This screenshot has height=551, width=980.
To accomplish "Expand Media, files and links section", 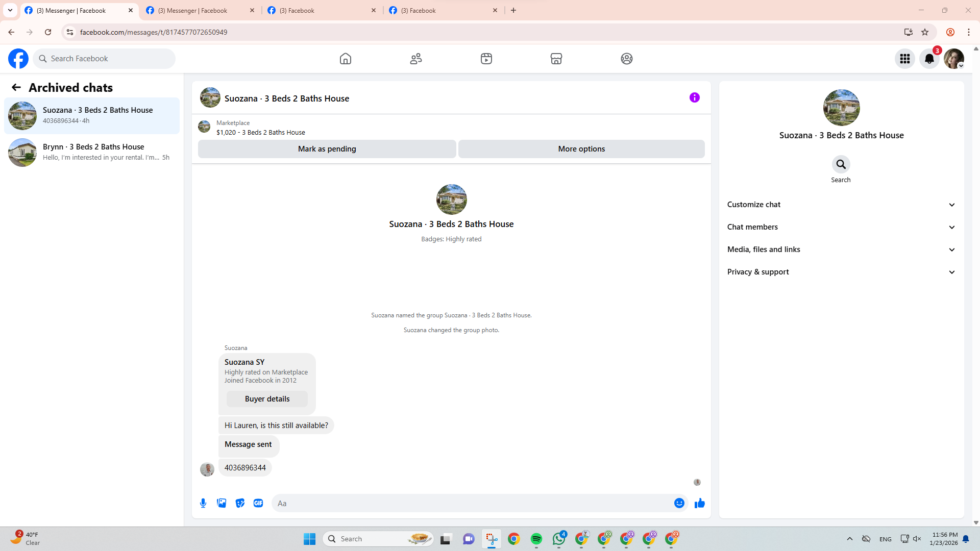I will (841, 249).
